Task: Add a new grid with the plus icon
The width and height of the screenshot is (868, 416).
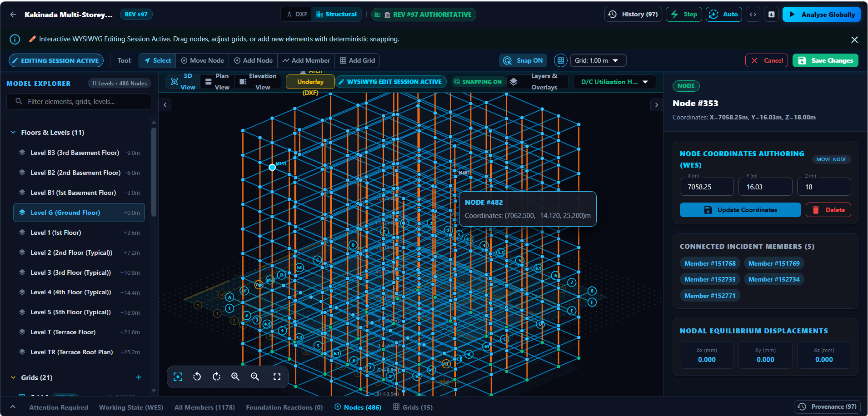Action: pyautogui.click(x=139, y=377)
